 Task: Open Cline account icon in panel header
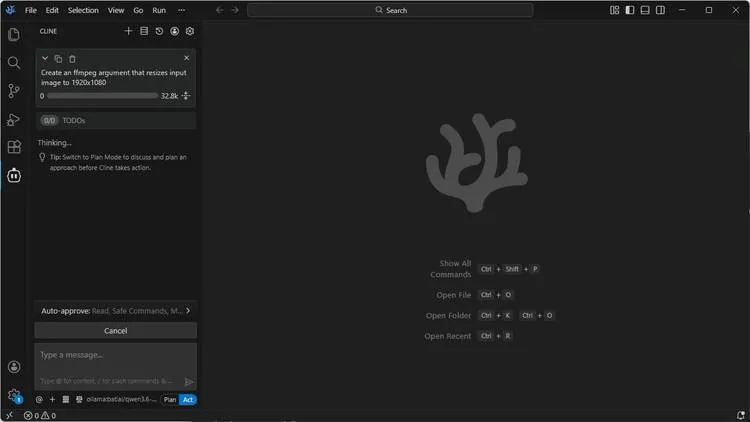tap(175, 31)
